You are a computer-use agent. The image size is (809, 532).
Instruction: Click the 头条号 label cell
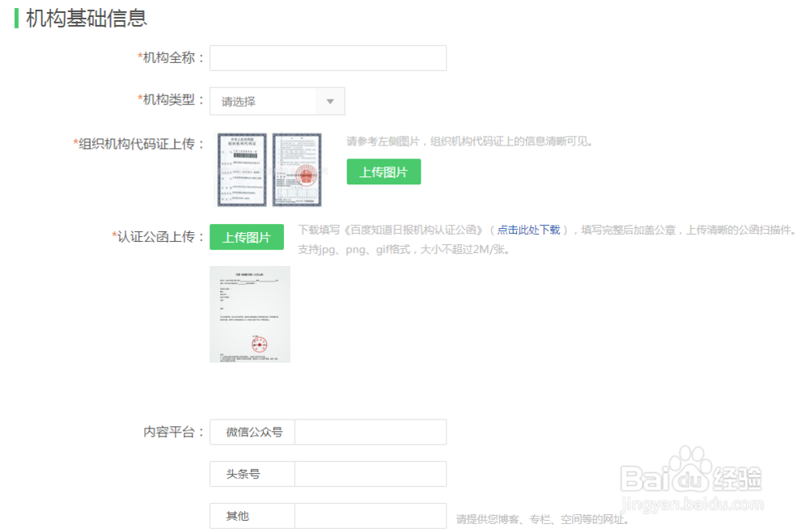pyautogui.click(x=251, y=474)
